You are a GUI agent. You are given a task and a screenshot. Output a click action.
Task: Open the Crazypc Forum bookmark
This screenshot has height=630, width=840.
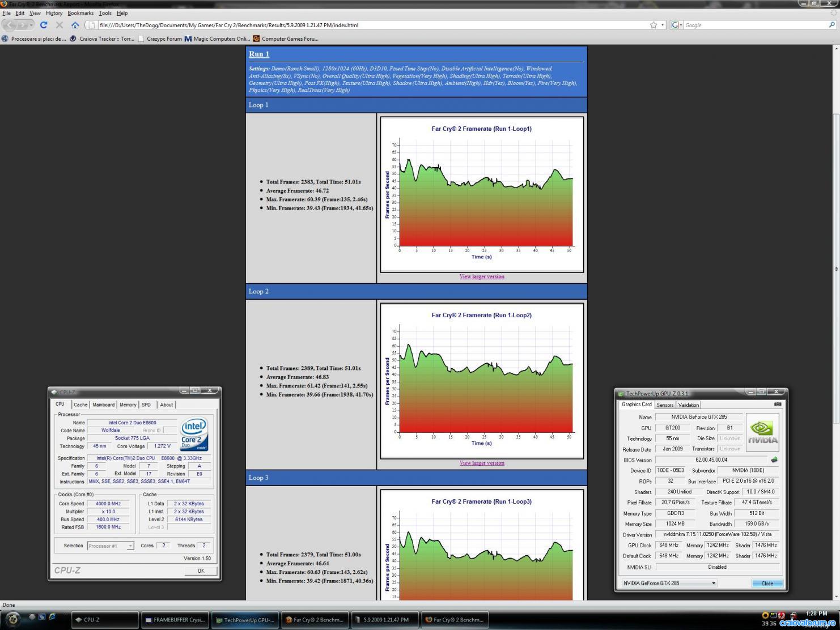(x=160, y=39)
